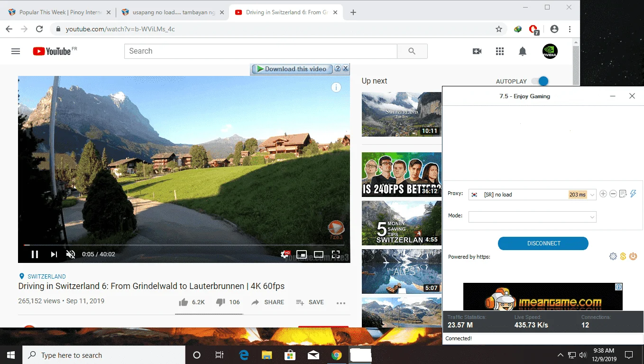Click the ad blocker extension with 7 badge
This screenshot has height=364, width=644.
[x=534, y=29]
